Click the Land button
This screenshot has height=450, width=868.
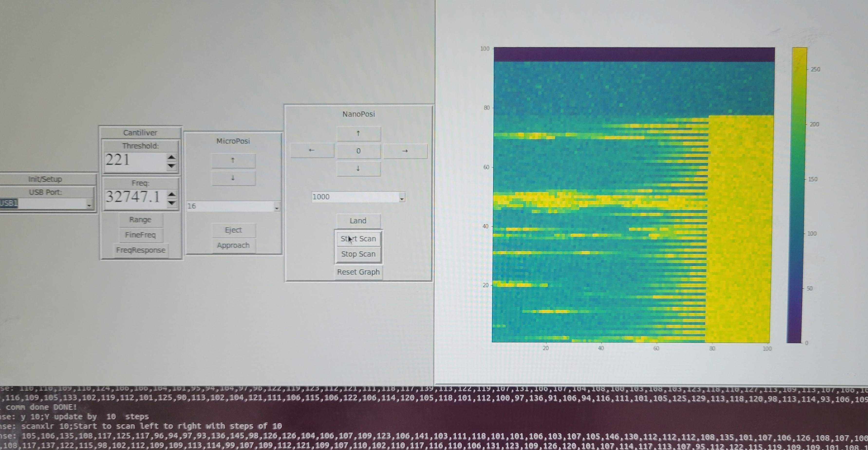pyautogui.click(x=358, y=221)
